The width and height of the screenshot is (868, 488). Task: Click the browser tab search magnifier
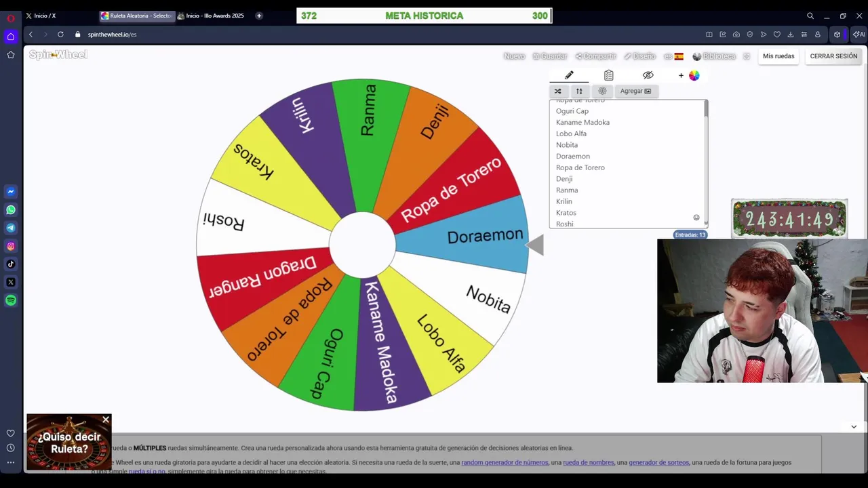810,16
